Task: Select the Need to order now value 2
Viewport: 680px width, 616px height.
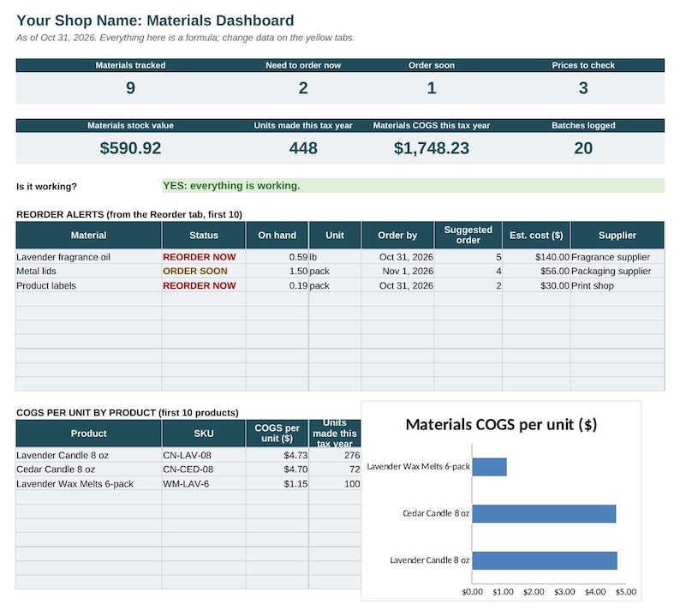Action: click(303, 88)
